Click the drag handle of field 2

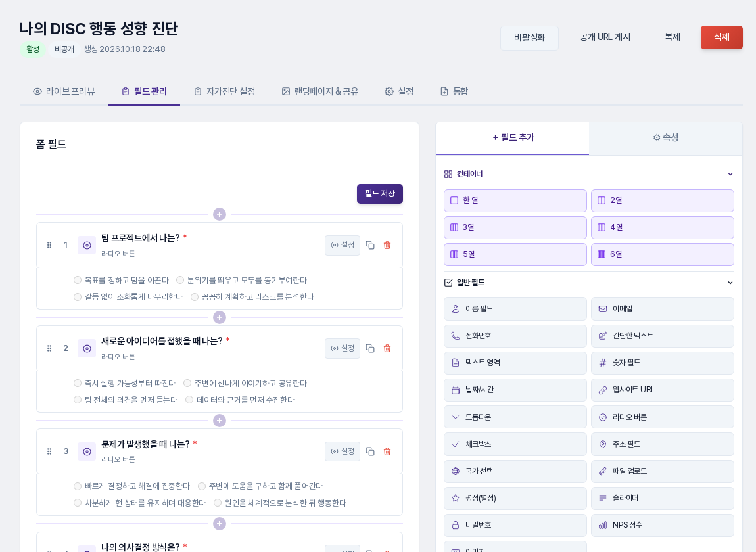coord(49,348)
